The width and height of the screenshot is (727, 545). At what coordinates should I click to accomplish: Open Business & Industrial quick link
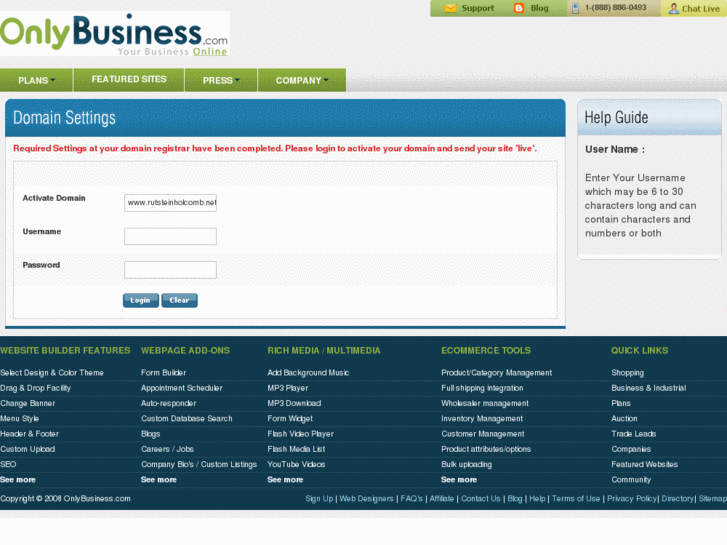pos(649,388)
